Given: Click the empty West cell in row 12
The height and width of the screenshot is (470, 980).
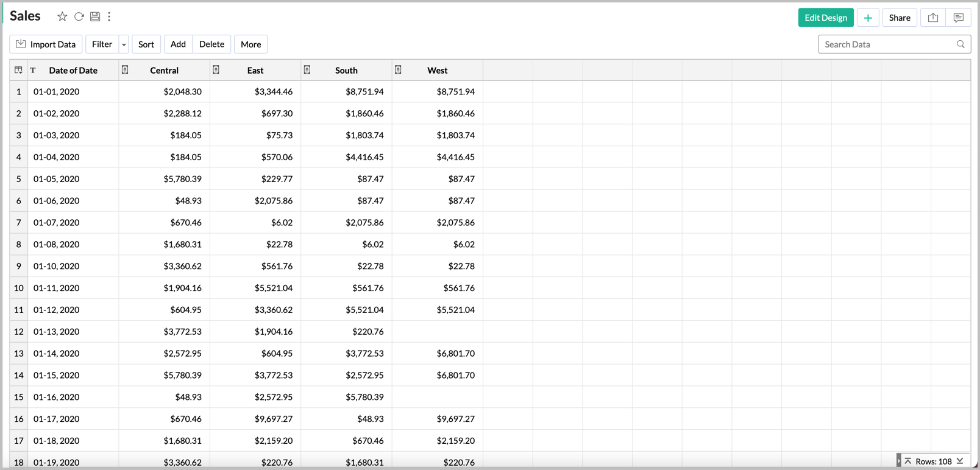Looking at the screenshot, I should (x=438, y=332).
